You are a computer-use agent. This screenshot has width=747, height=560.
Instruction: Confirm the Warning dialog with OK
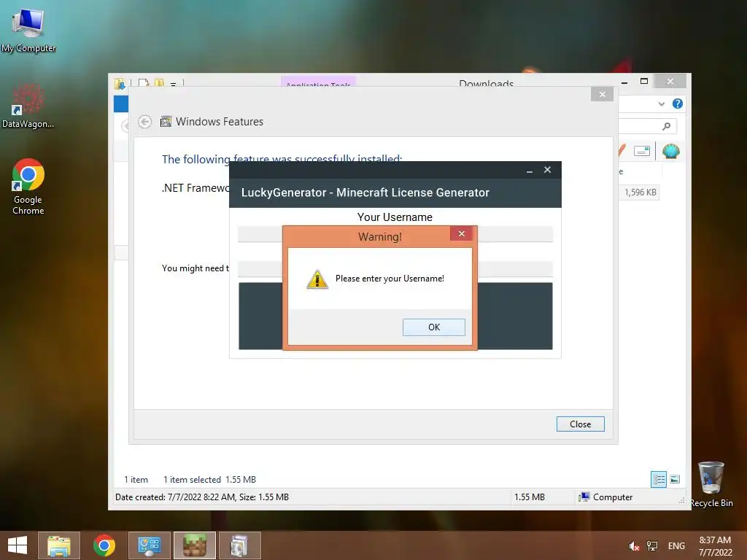point(433,327)
